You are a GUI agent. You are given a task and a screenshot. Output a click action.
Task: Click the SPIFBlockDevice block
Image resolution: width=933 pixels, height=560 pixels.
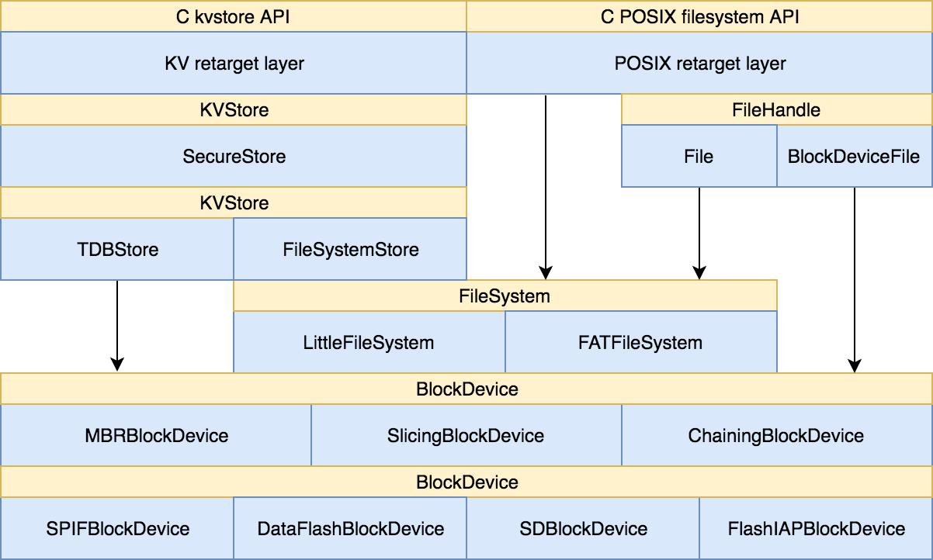pos(116,528)
